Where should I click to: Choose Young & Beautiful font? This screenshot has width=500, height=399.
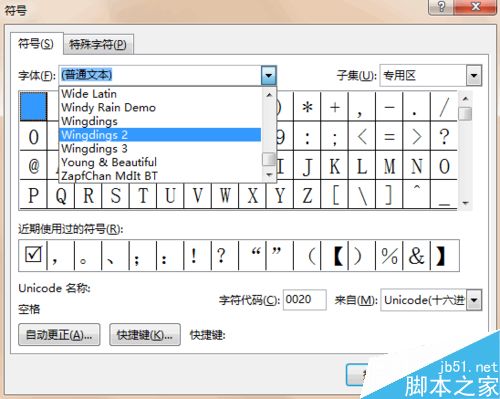point(160,162)
